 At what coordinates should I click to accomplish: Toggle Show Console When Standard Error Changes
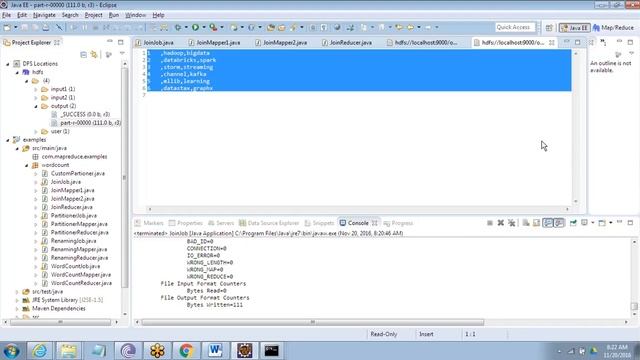(x=559, y=223)
